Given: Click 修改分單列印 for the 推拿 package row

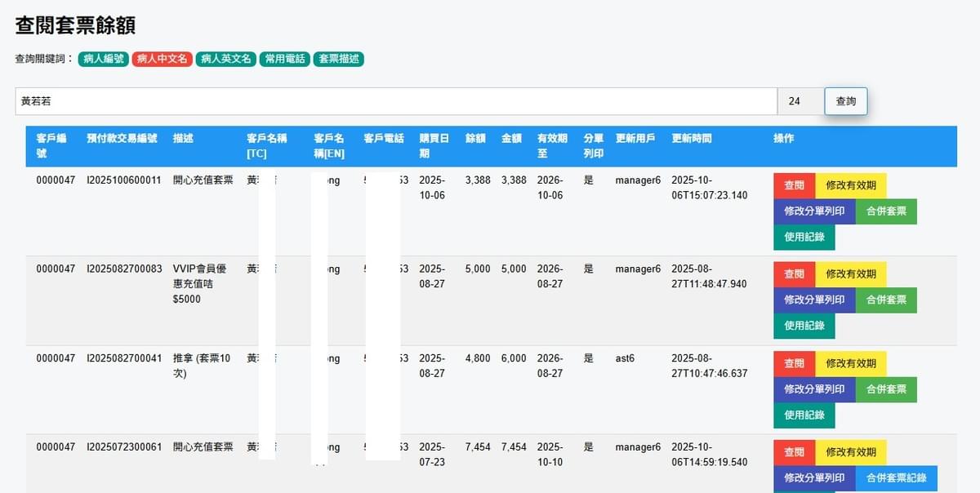Looking at the screenshot, I should (x=814, y=389).
